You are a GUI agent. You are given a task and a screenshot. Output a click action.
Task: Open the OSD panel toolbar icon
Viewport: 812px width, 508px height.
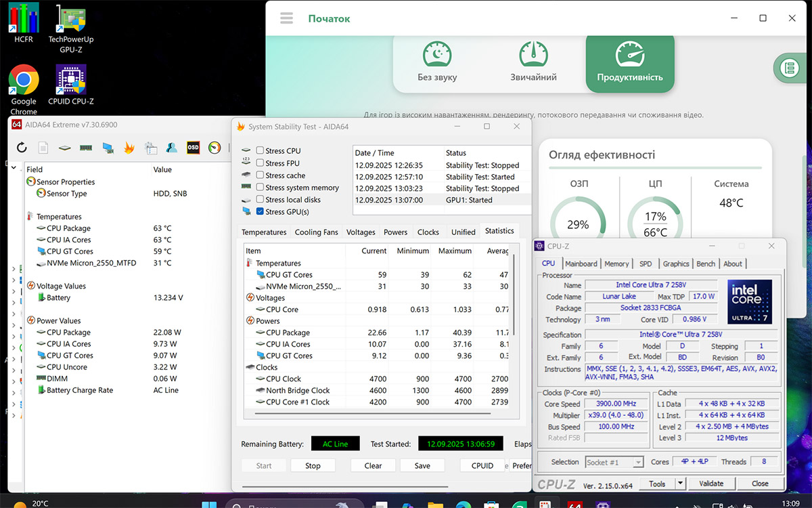[193, 147]
